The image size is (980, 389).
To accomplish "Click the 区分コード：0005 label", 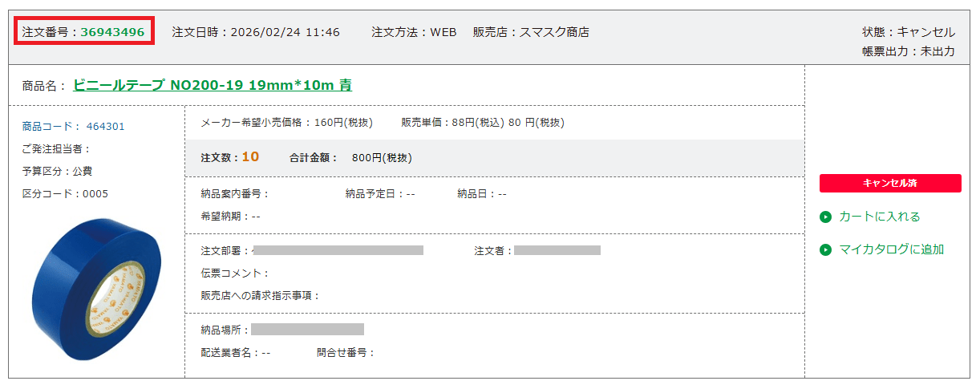I will click(65, 193).
